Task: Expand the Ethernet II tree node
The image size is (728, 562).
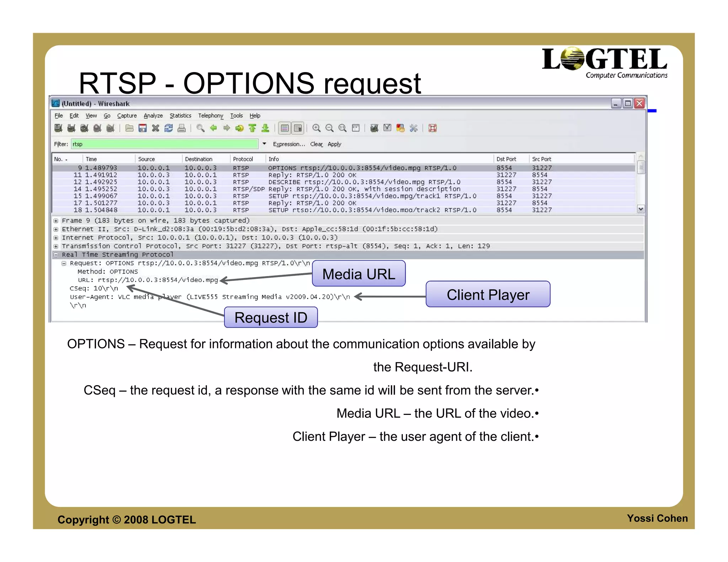Action: tap(56, 229)
